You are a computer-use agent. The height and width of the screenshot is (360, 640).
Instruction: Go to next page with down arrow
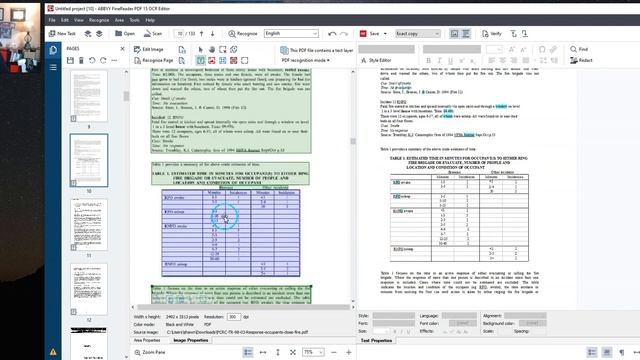pos(212,33)
